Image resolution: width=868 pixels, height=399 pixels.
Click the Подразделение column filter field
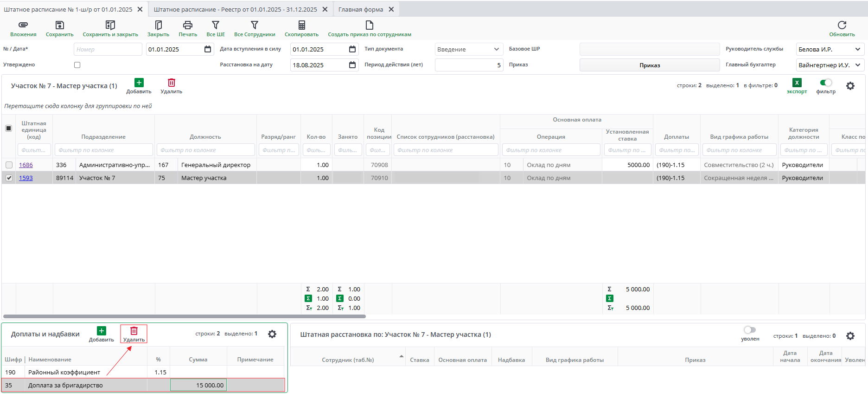103,150
